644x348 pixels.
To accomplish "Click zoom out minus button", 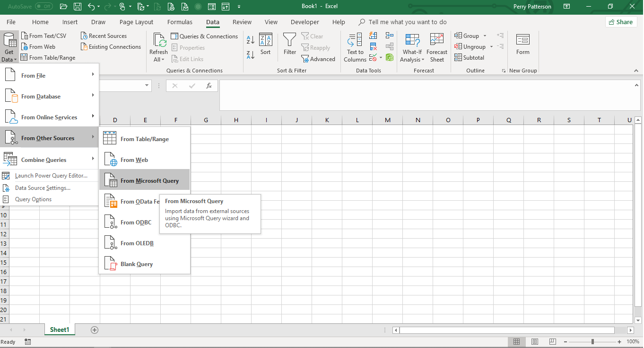I will click(566, 342).
